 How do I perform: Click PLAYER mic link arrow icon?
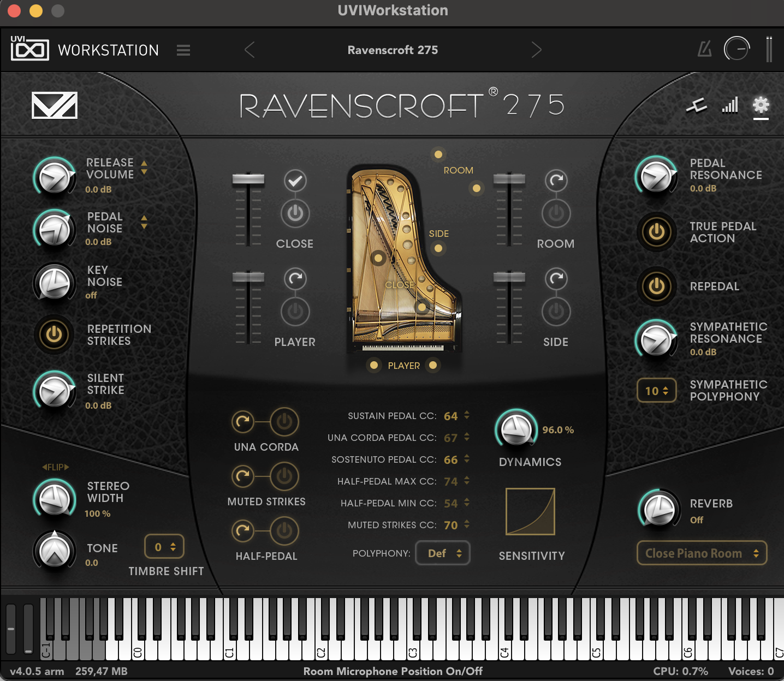pos(295,279)
